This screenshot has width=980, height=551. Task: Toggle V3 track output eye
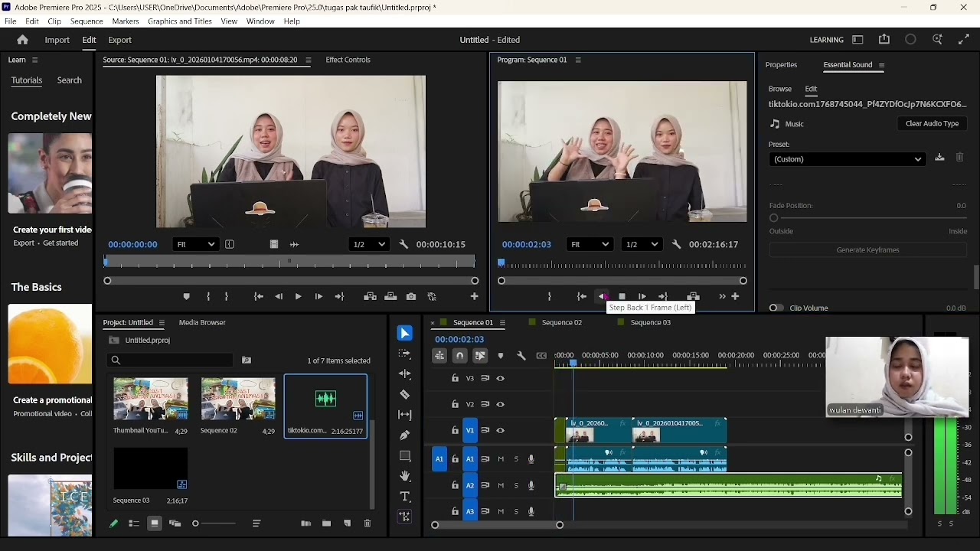pos(501,378)
